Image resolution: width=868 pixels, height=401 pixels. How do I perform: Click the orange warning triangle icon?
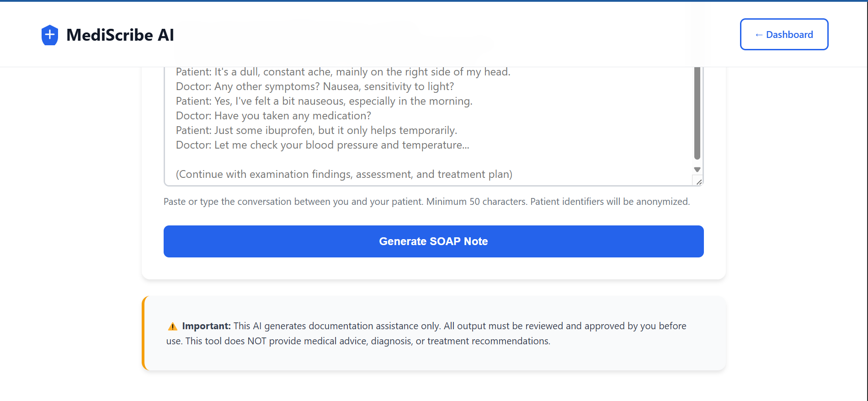[x=172, y=326]
